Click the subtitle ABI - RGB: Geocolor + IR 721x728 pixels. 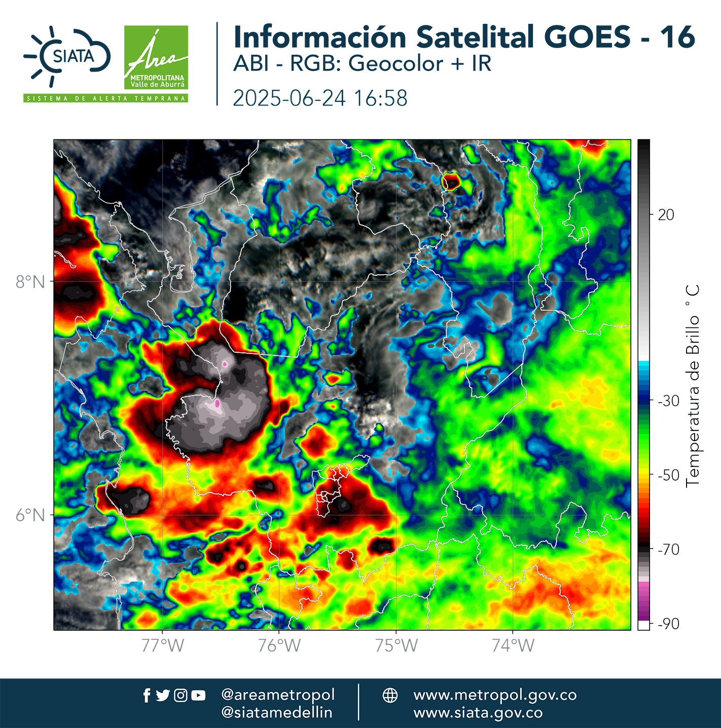[x=362, y=64]
